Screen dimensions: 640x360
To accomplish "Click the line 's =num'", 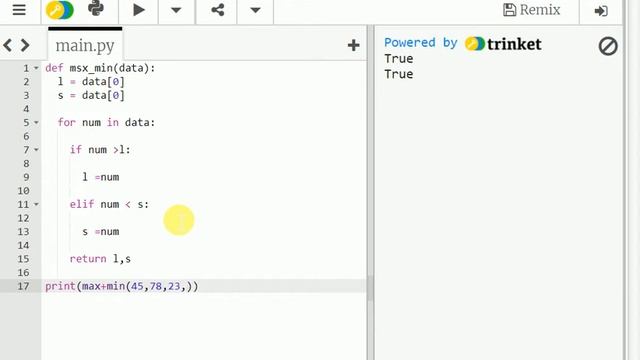I will coord(101,231).
